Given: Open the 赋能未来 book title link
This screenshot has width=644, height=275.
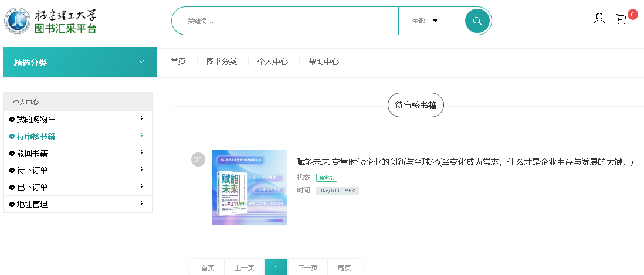Looking at the screenshot, I should [x=465, y=162].
